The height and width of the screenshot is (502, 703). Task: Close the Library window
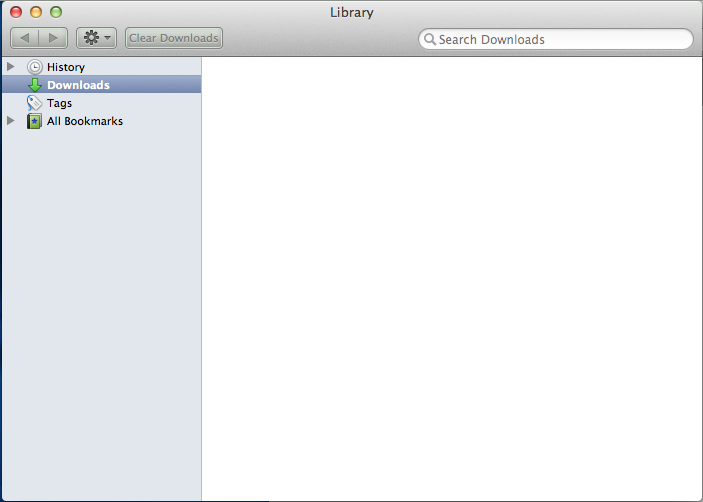(16, 12)
